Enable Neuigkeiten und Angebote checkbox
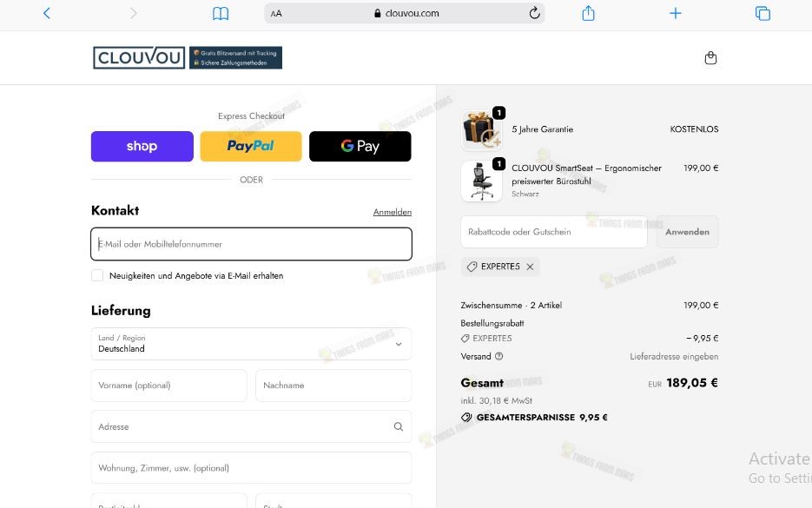Screen dimensions: 812x508 click(x=97, y=275)
